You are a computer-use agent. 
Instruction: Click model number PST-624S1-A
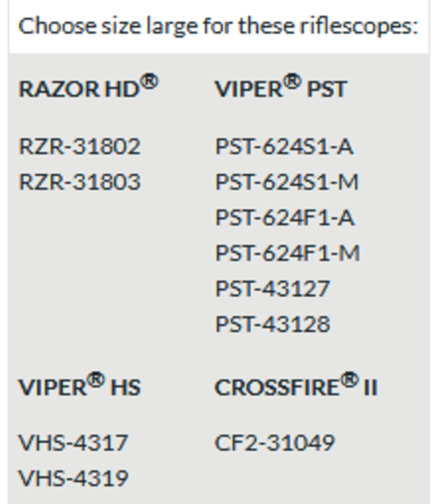284,146
